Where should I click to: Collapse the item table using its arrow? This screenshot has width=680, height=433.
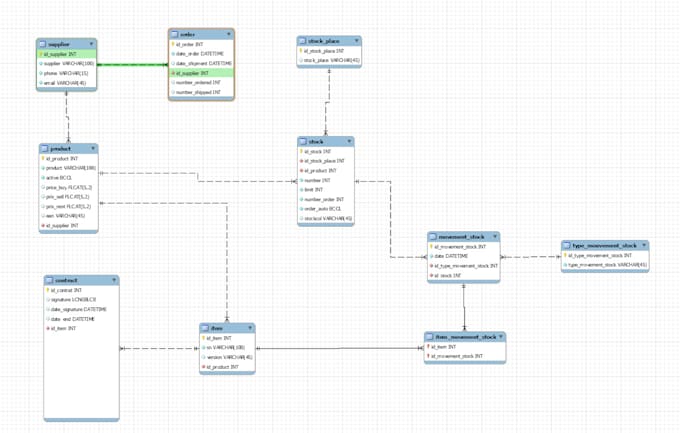pos(250,328)
